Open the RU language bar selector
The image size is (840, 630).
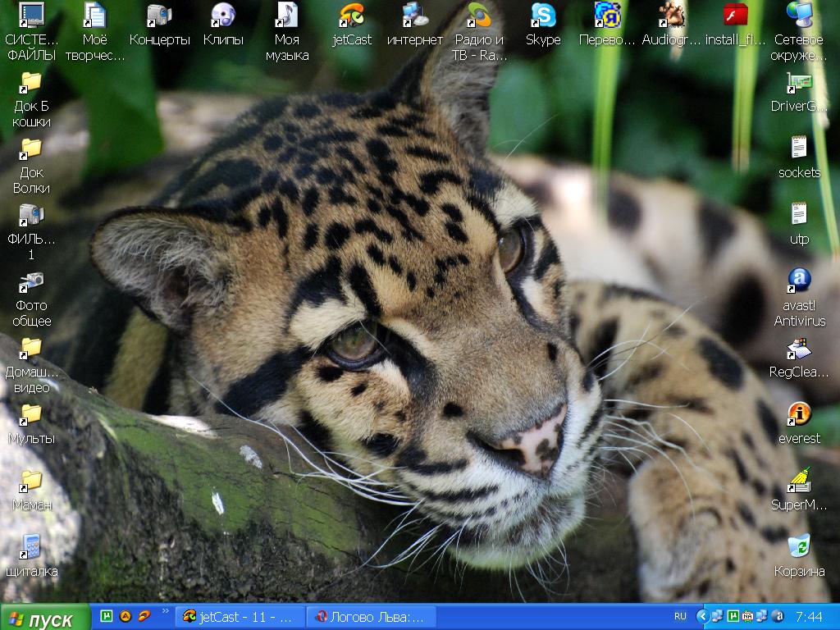pyautogui.click(x=680, y=616)
